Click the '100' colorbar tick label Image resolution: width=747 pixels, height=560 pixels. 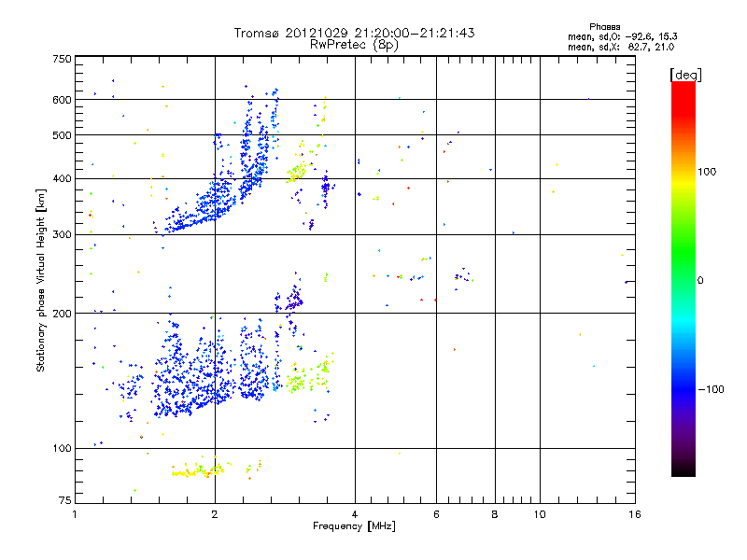(707, 172)
